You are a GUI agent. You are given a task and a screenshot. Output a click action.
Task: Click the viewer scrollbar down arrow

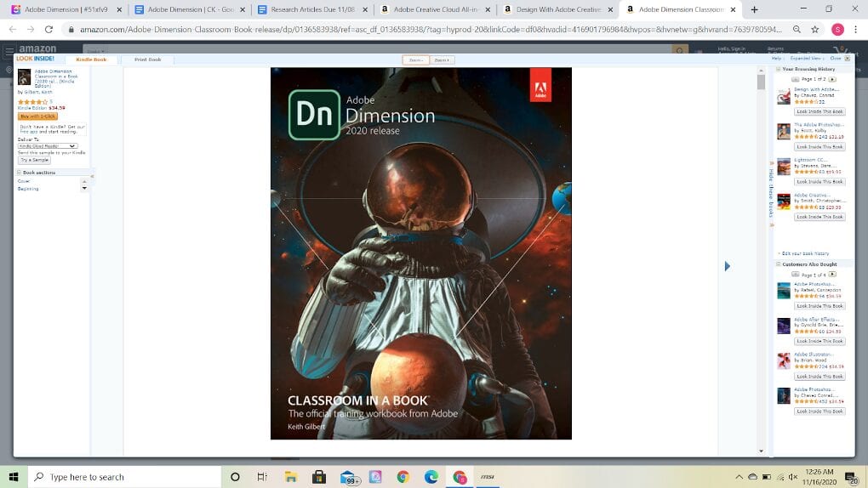761,451
